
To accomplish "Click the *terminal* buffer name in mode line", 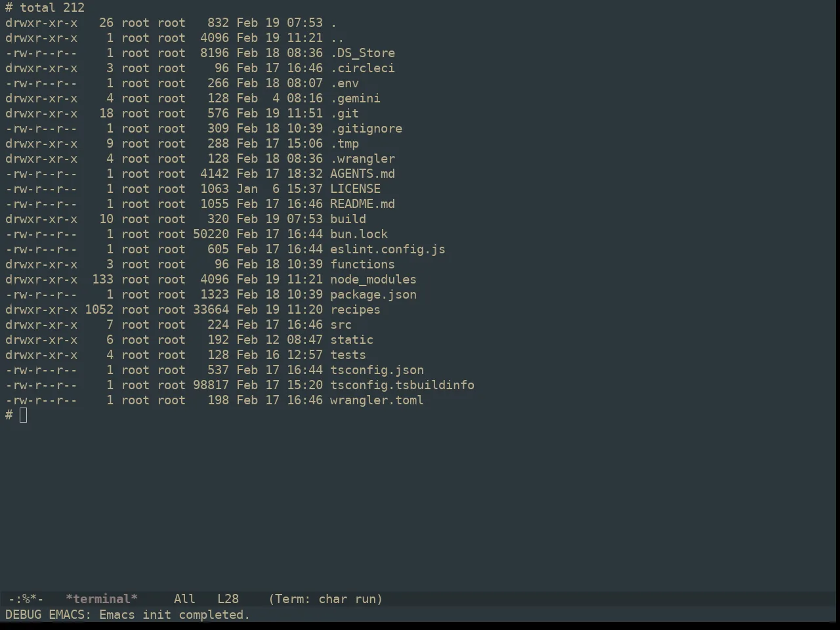I will tap(102, 598).
